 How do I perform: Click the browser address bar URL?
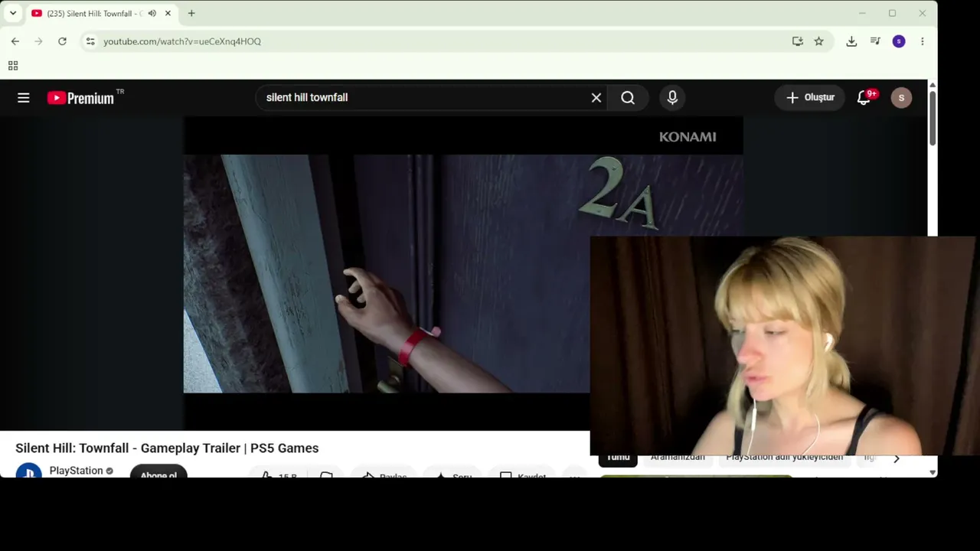182,41
